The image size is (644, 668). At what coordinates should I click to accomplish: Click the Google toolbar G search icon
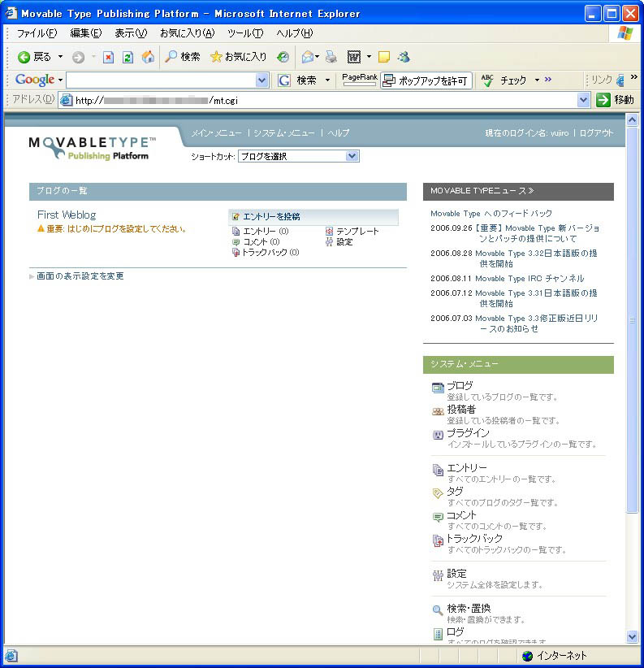(x=284, y=80)
